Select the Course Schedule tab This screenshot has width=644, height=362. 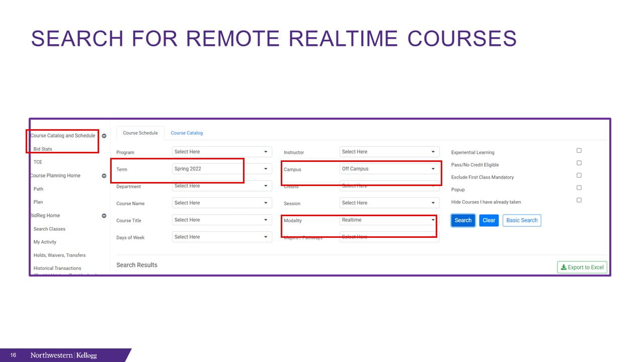pos(140,133)
